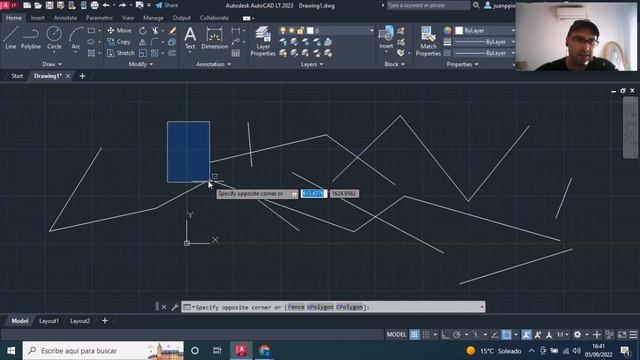Add a new drawing tab with plus
Image resolution: width=640 pixels, height=360 pixels.
tap(82, 76)
